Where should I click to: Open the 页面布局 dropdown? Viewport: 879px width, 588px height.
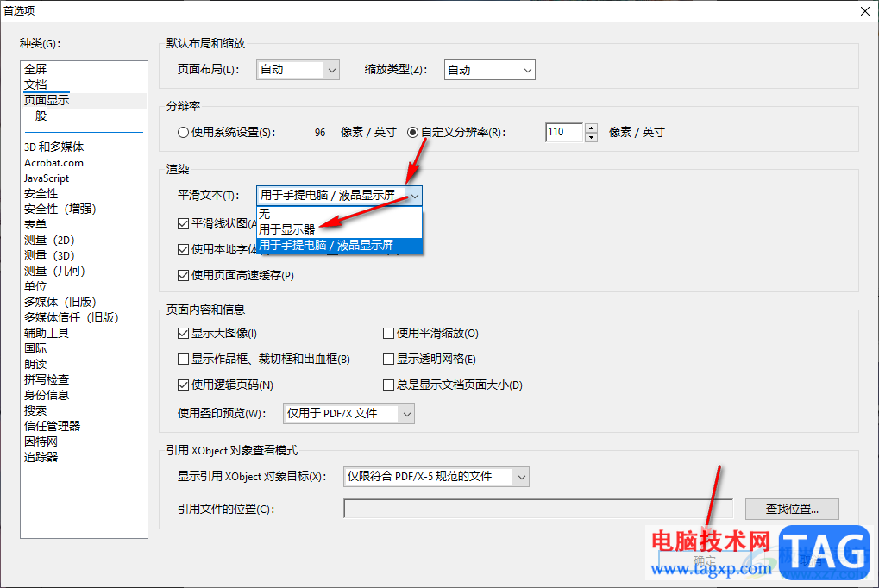(x=298, y=70)
